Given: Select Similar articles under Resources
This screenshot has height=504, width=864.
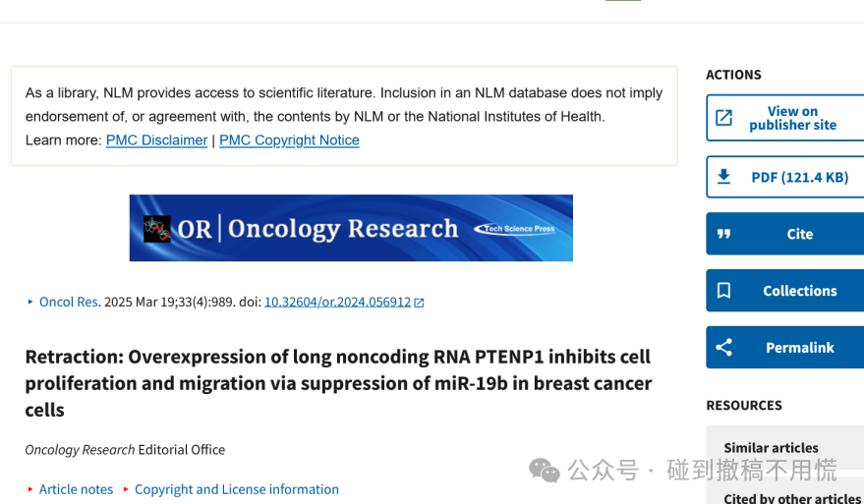Looking at the screenshot, I should click(x=771, y=448).
